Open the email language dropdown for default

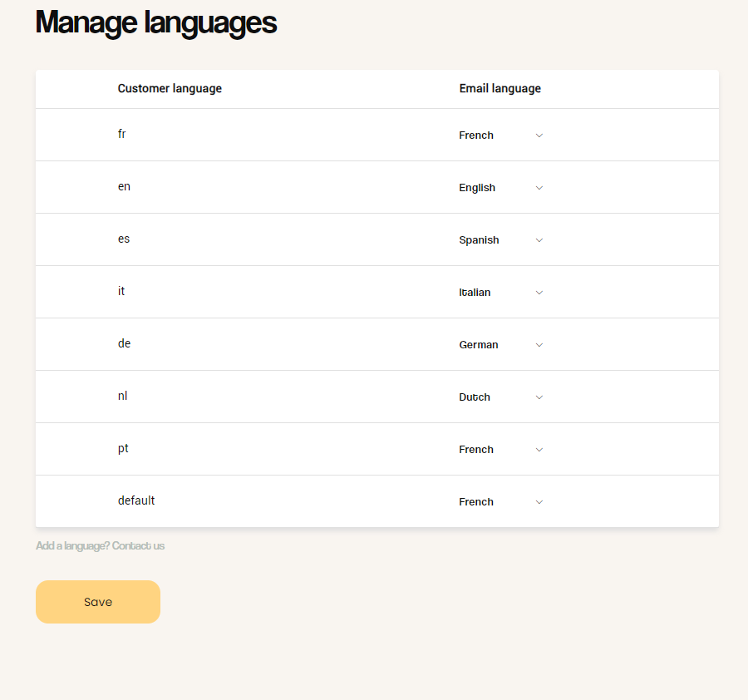501,502
